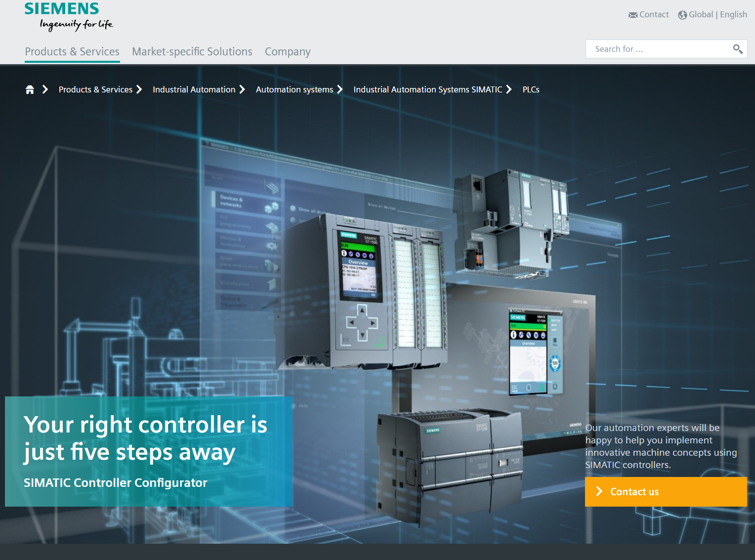Go to Industrial Automation breadcrumb link
Image resolution: width=755 pixels, height=560 pixels.
[194, 89]
